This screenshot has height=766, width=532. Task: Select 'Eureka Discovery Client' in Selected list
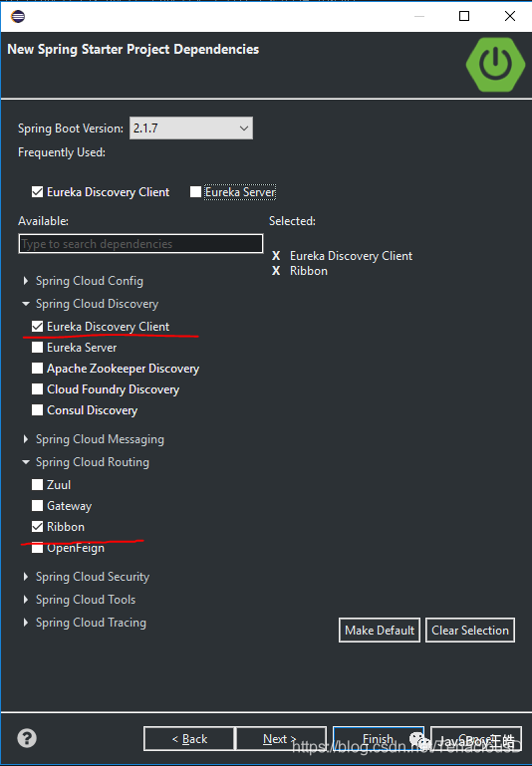[351, 255]
